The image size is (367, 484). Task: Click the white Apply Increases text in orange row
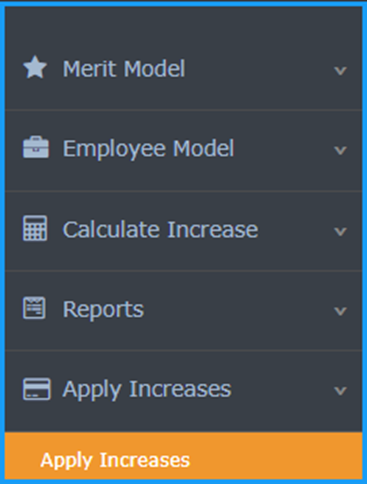click(x=115, y=461)
